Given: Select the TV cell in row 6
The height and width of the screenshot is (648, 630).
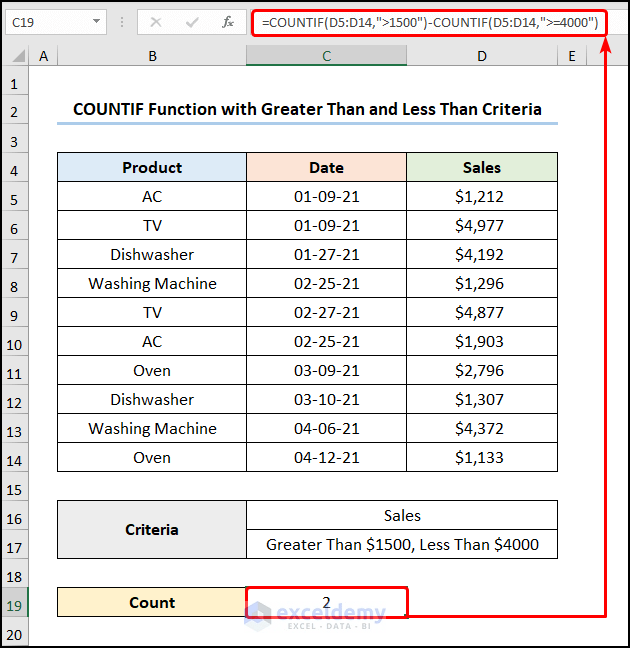Looking at the screenshot, I should point(152,225).
